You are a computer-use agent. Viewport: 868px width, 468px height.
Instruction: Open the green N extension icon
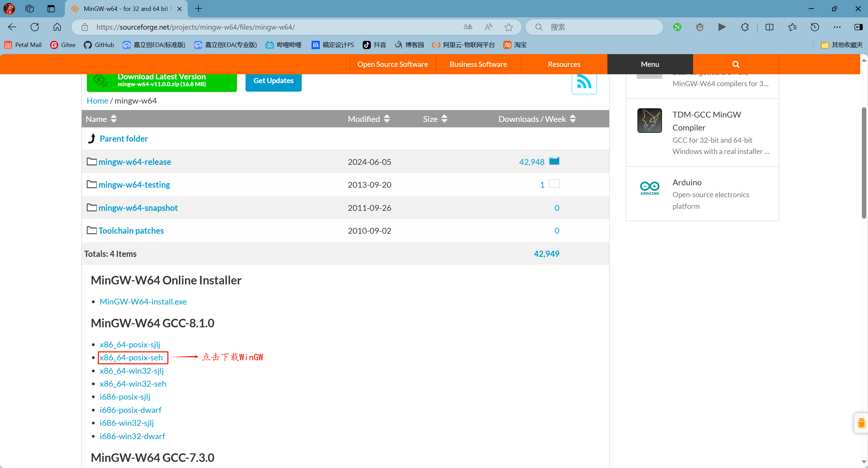pyautogui.click(x=677, y=27)
